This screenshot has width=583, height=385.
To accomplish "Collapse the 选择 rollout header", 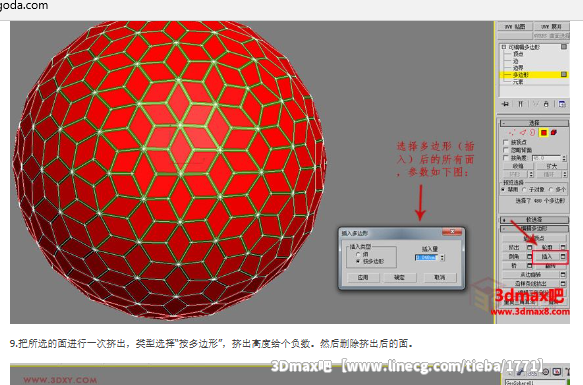I will coord(534,123).
